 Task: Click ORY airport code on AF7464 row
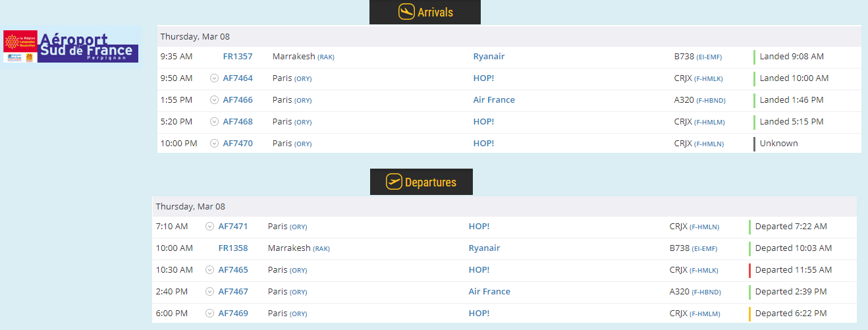303,79
